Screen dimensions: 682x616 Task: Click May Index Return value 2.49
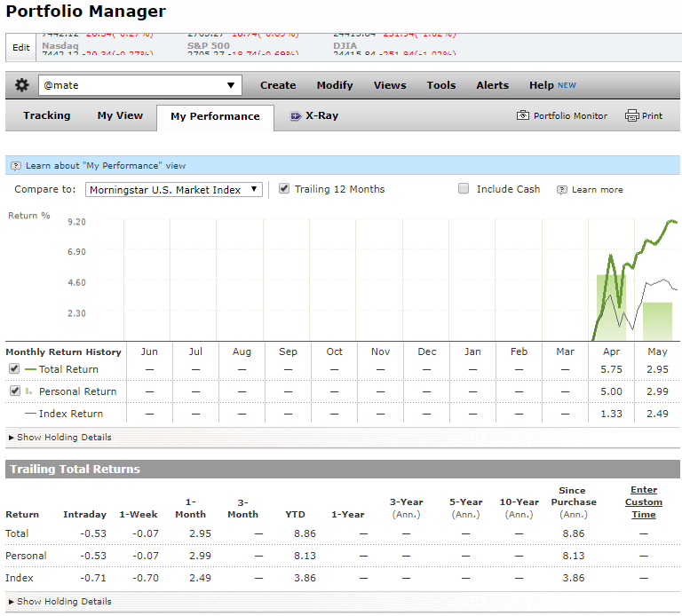(657, 414)
